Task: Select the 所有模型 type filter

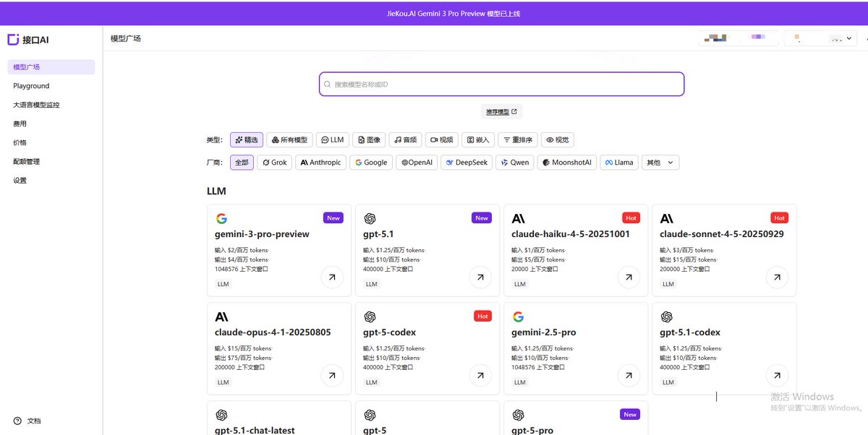Action: [x=289, y=139]
